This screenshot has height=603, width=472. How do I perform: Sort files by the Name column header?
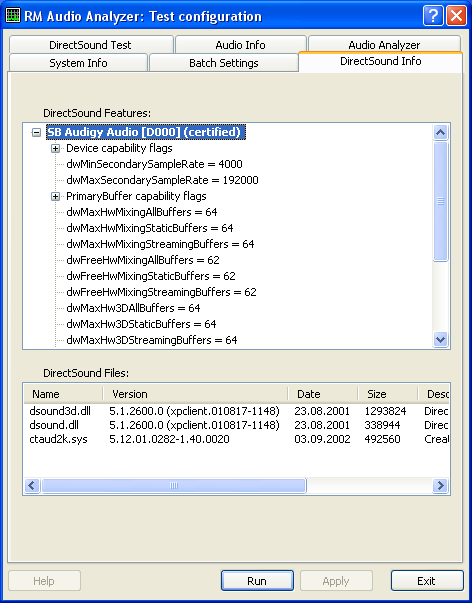63,394
